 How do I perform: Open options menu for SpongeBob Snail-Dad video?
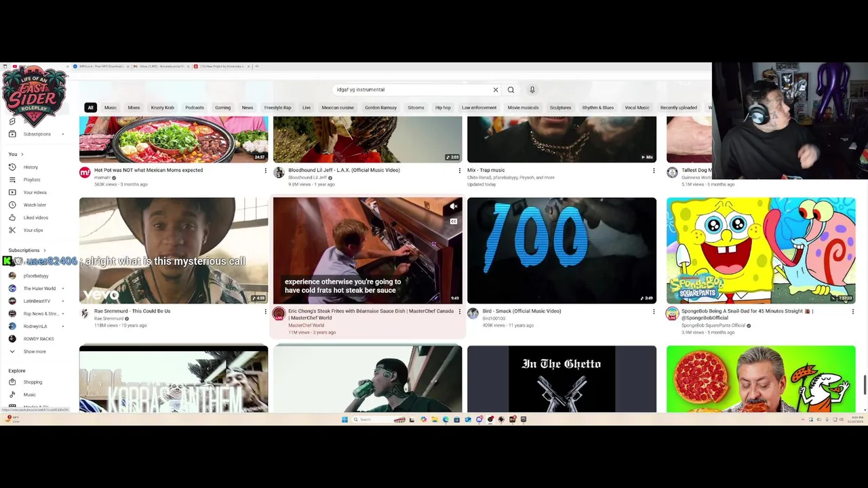(852, 312)
